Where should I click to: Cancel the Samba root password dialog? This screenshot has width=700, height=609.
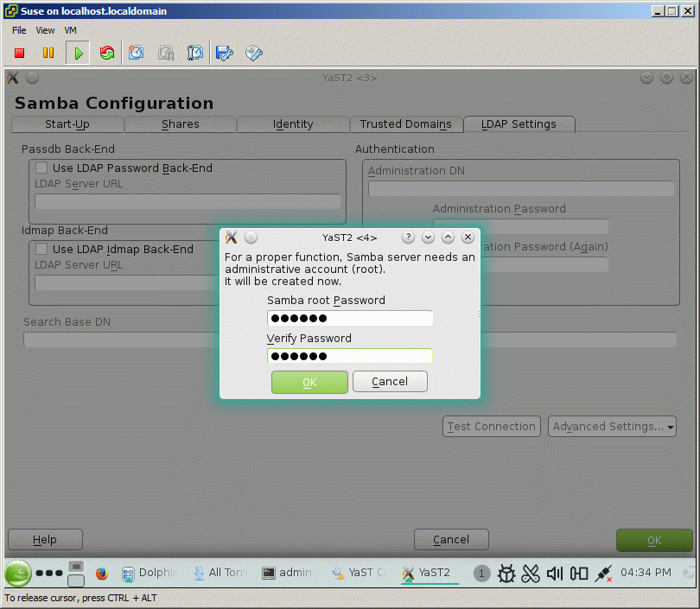point(390,382)
